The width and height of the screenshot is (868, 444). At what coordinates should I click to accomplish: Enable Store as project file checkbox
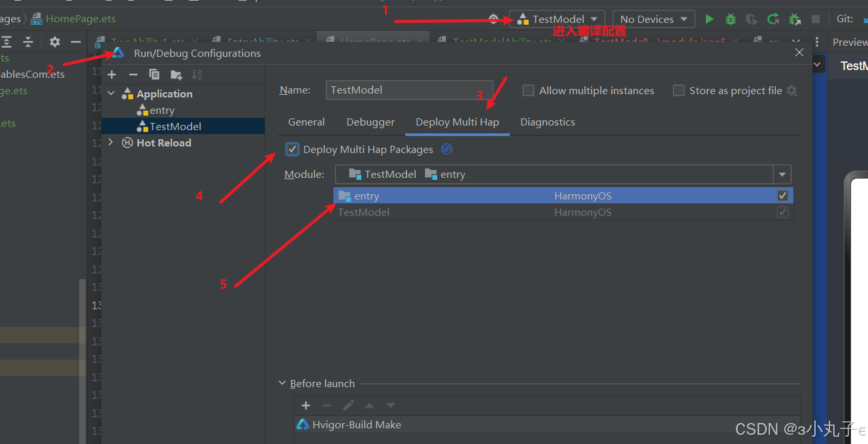click(x=678, y=90)
